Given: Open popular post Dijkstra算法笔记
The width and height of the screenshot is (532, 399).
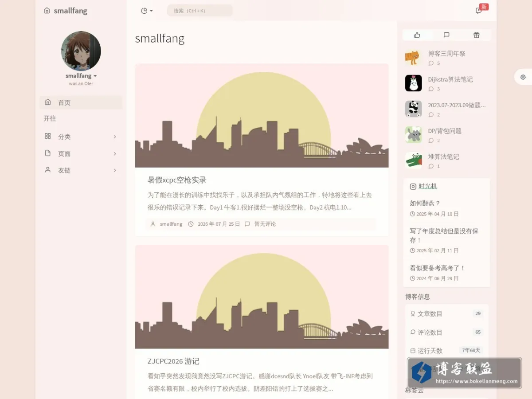Looking at the screenshot, I should [450, 79].
